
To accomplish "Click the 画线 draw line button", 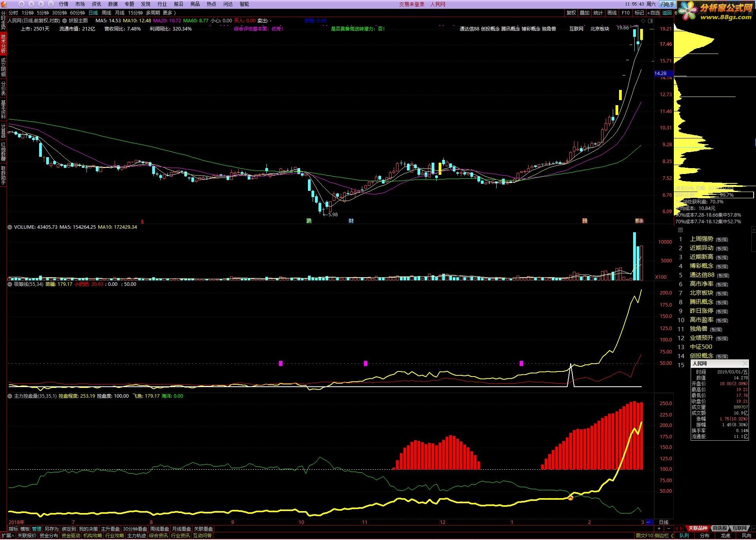I will [x=612, y=13].
